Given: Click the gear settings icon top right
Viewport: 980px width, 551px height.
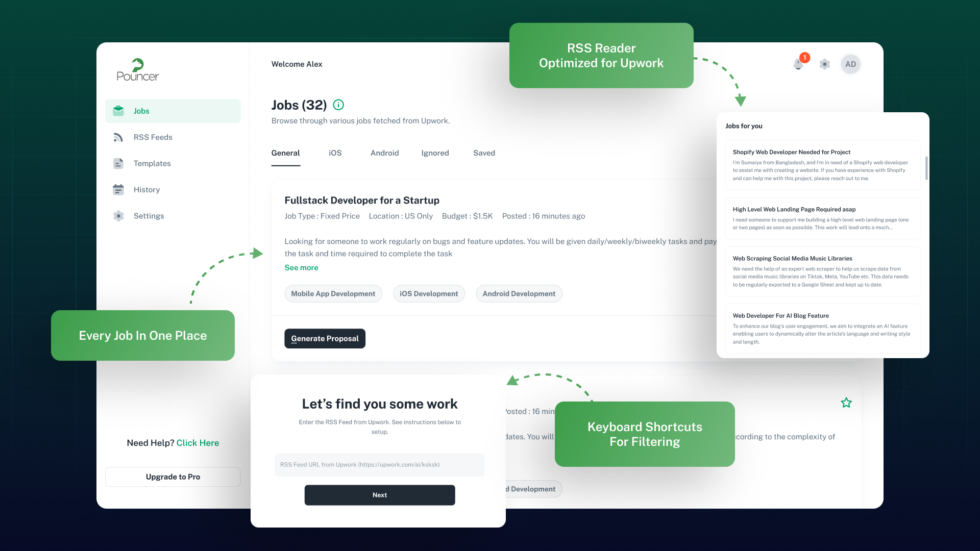Looking at the screenshot, I should pyautogui.click(x=824, y=64).
